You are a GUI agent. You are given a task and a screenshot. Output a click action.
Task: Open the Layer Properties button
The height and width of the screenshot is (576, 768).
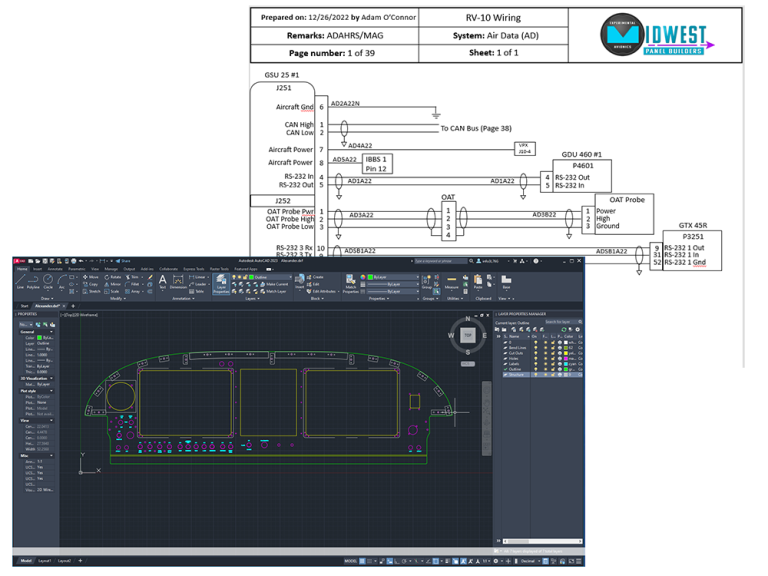(x=222, y=283)
